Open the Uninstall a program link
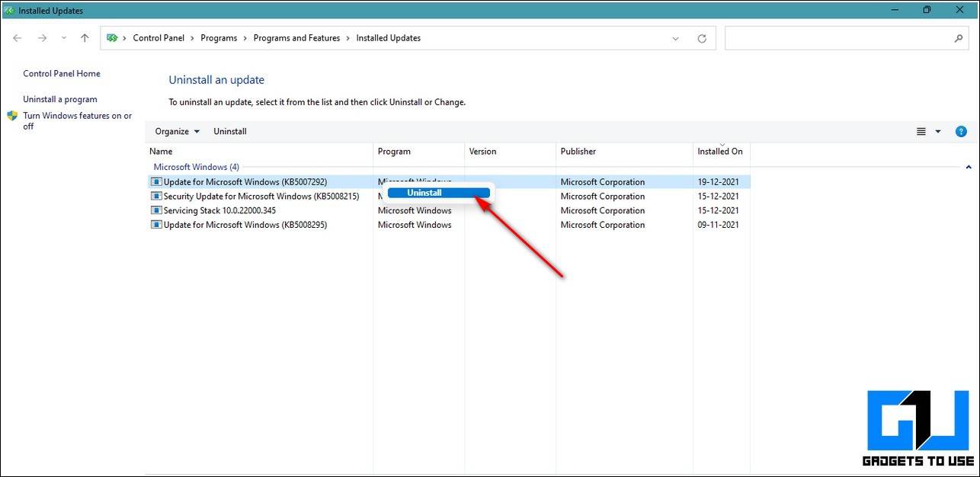Image resolution: width=980 pixels, height=477 pixels. click(x=60, y=100)
